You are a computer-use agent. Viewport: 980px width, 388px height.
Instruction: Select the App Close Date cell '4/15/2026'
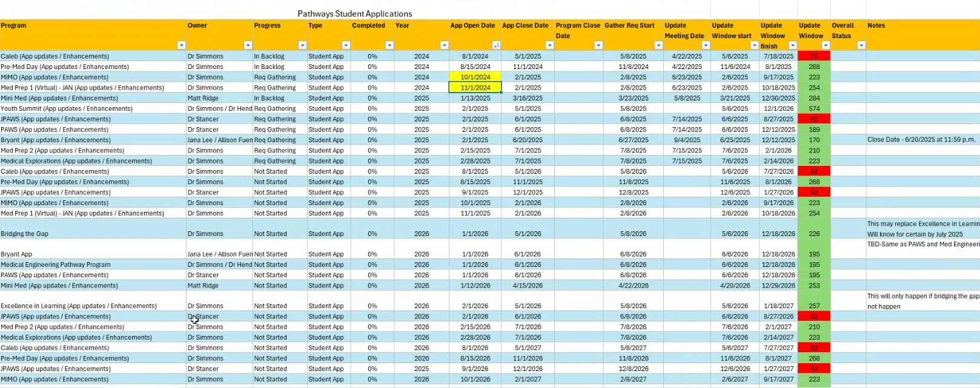(x=528, y=286)
